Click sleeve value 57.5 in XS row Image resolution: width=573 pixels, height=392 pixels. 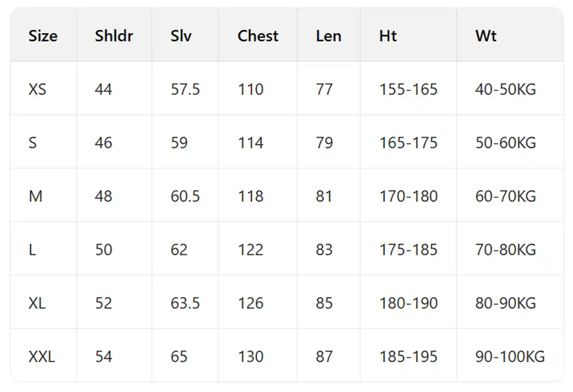pyautogui.click(x=185, y=89)
